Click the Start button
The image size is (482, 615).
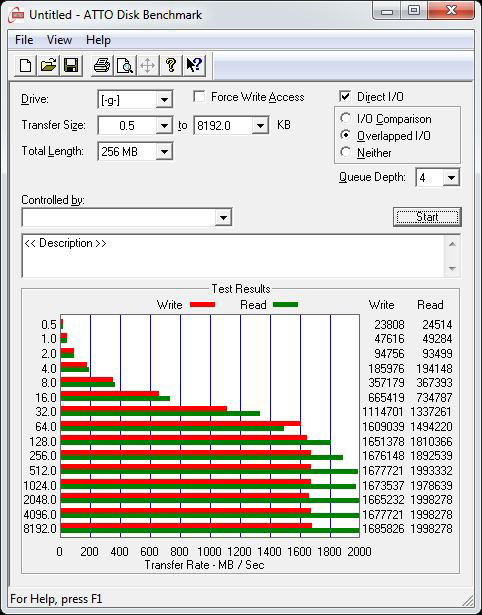pyautogui.click(x=427, y=217)
